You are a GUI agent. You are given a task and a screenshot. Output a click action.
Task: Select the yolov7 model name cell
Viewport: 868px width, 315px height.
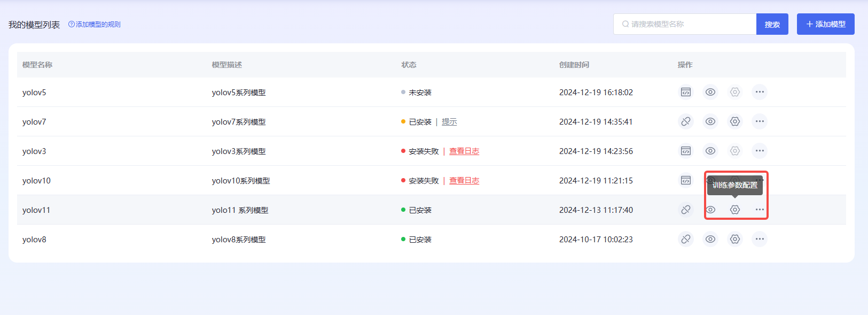(34, 122)
